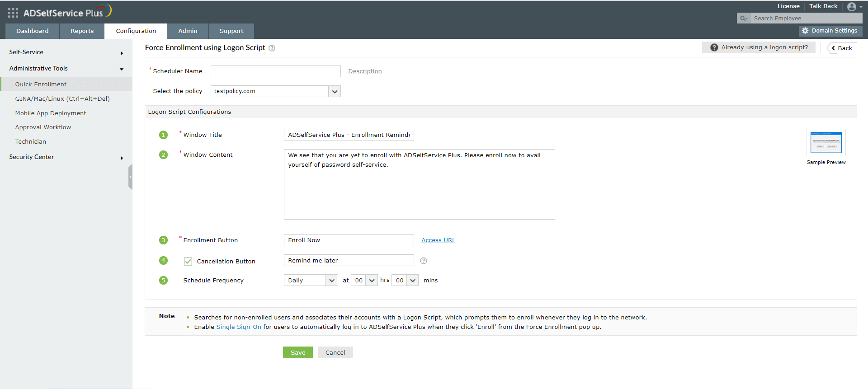The width and height of the screenshot is (868, 389).
Task: Open the Single Sign-On link
Action: tap(239, 327)
